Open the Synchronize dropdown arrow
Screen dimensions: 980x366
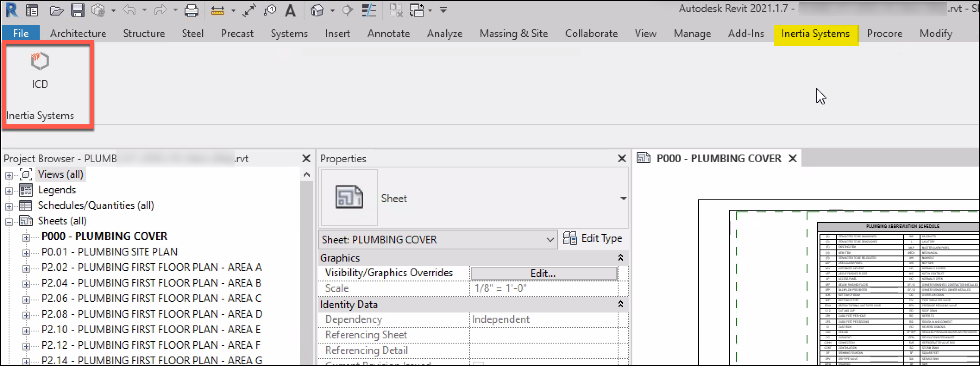coord(113,11)
